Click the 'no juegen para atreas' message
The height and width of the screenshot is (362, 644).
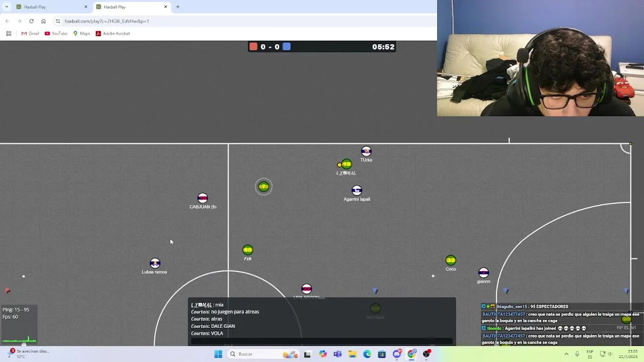225,312
